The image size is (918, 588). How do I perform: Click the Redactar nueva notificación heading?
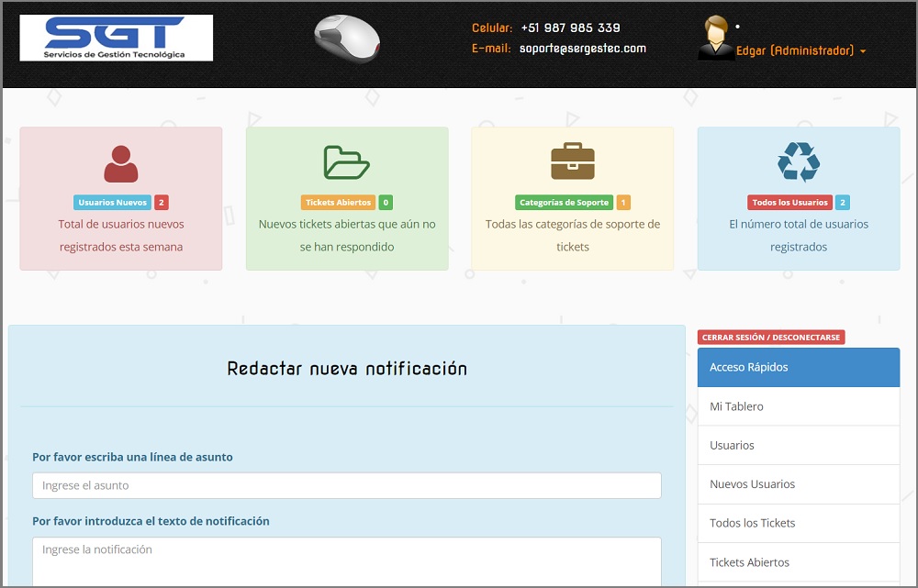(x=347, y=369)
